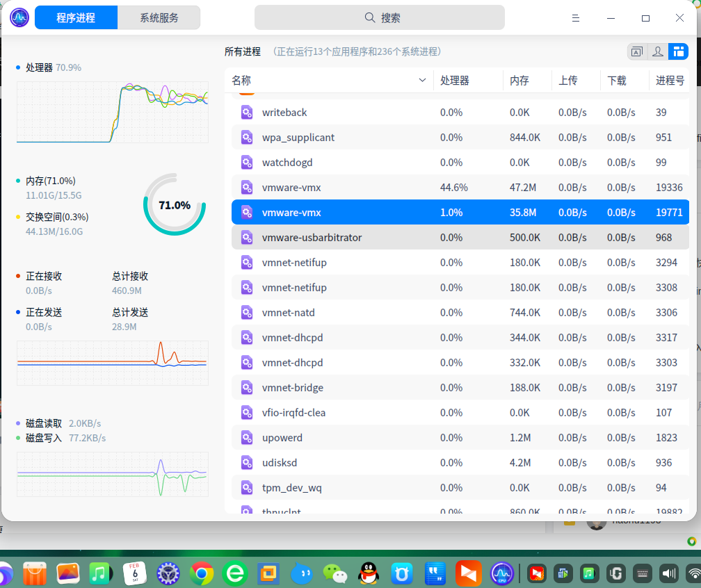Click the 844.0K memory value
Viewport: 701px width, 588px height.
pyautogui.click(x=525, y=138)
